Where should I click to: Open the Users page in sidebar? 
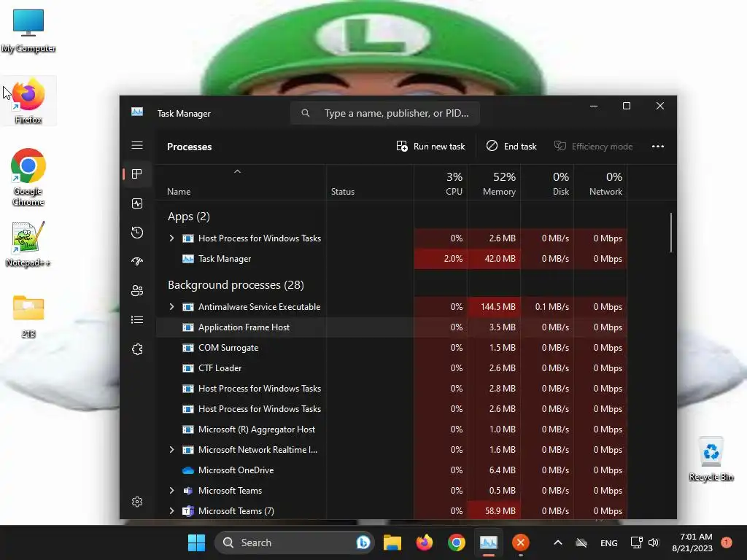(137, 290)
